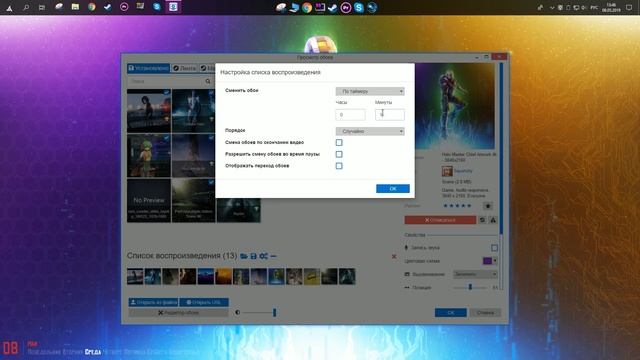Viewport: 640px width, 360px height.
Task: Open the playlist folder icon
Action: tap(244, 256)
